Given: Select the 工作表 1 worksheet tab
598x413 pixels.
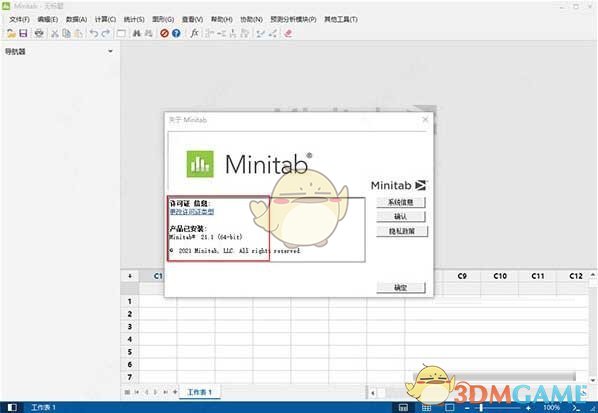Looking at the screenshot, I should [199, 392].
